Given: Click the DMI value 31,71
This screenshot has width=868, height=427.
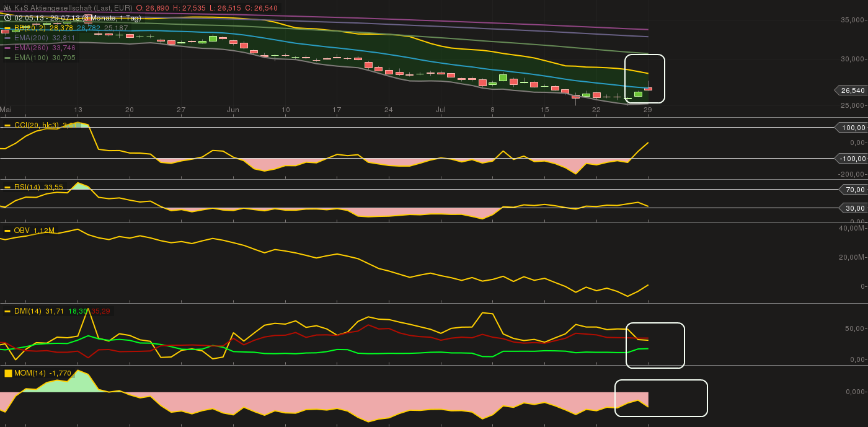Looking at the screenshot, I should point(55,311).
